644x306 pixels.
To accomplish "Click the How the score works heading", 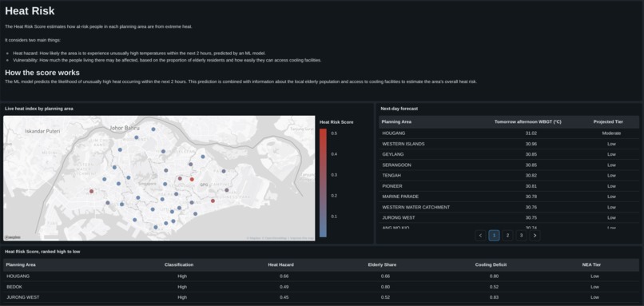I will tap(42, 73).
